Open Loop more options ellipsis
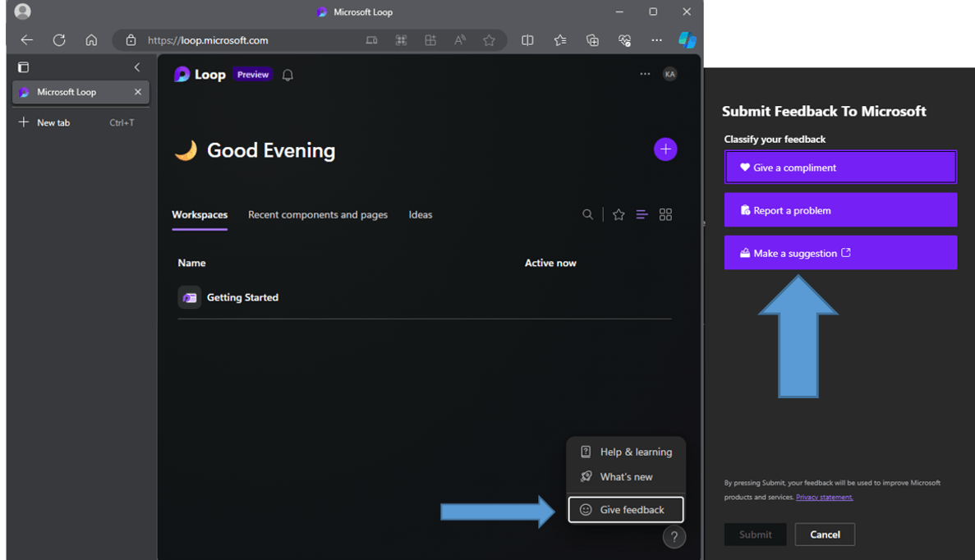Screen dimensions: 975x560 click(645, 74)
